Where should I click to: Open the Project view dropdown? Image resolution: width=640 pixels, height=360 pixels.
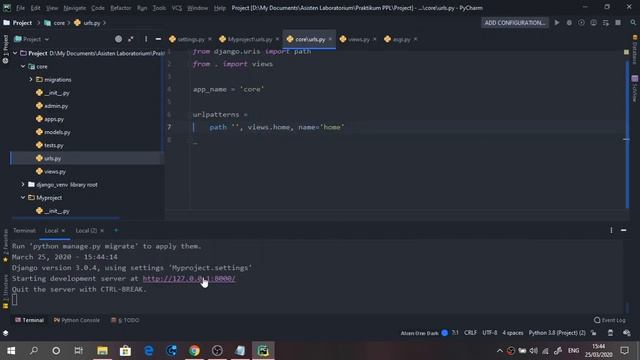tap(32, 39)
